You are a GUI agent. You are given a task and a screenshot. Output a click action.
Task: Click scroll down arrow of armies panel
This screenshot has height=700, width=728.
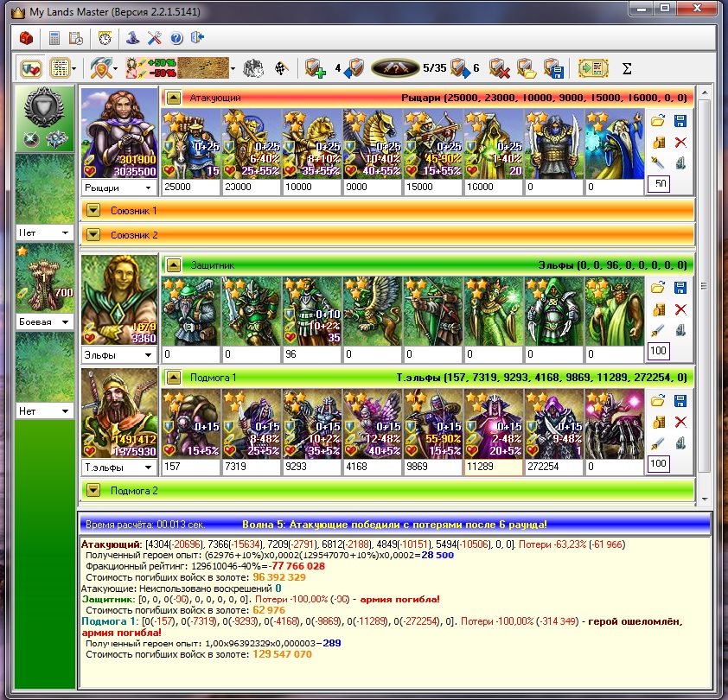click(705, 500)
